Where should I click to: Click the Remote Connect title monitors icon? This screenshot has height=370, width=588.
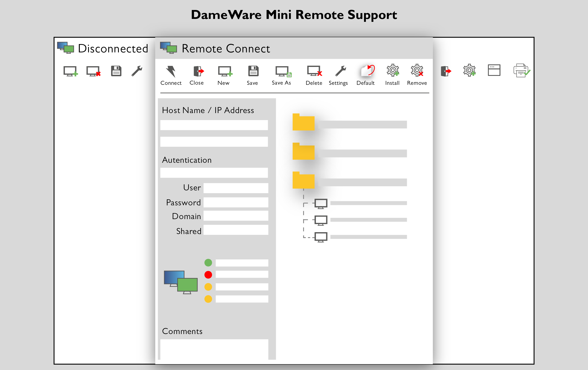click(169, 48)
